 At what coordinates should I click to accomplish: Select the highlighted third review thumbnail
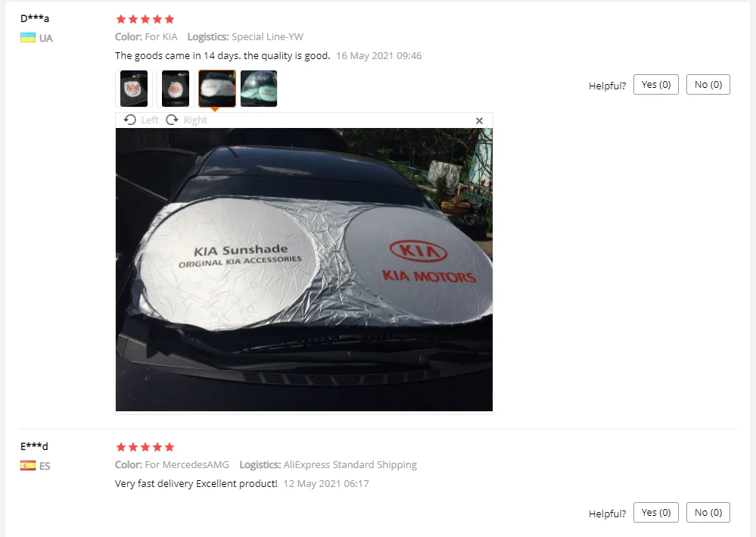coord(217,89)
